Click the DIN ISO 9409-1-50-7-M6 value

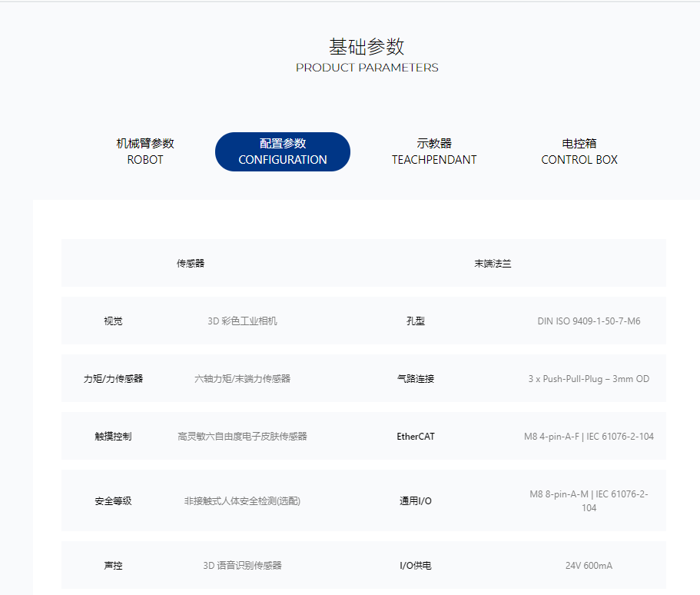coord(589,321)
